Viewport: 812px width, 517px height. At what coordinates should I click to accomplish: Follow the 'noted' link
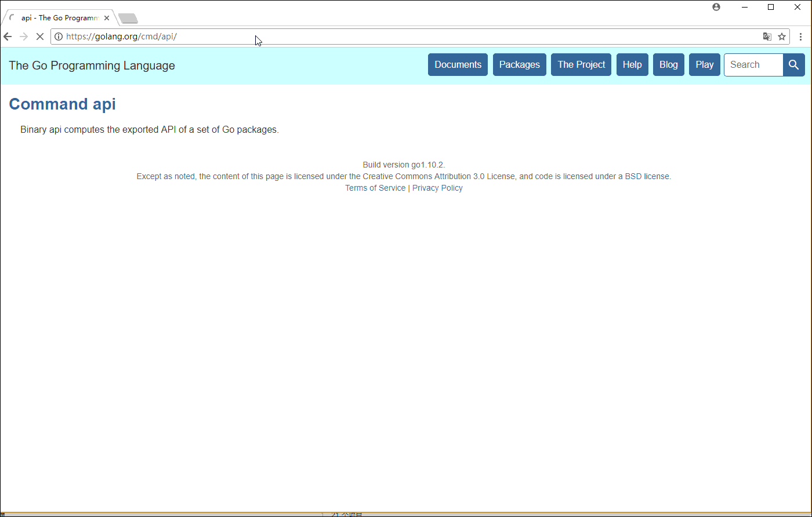click(x=184, y=176)
